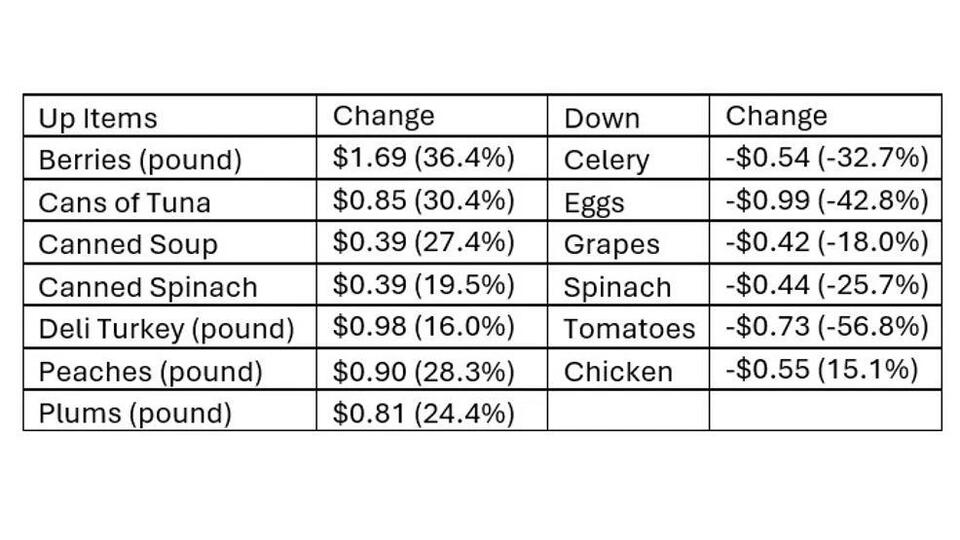Click the "$1.69 (36.4%)" change value

[x=423, y=158]
